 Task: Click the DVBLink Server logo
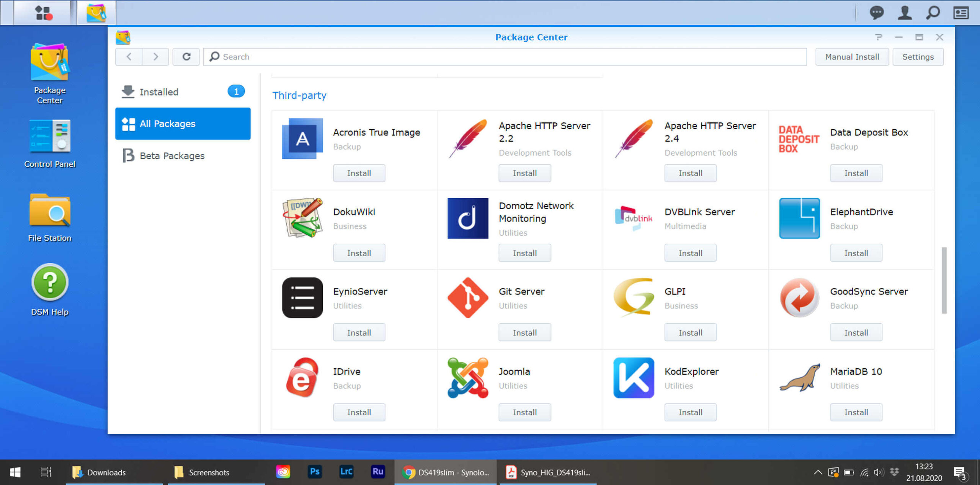point(634,218)
